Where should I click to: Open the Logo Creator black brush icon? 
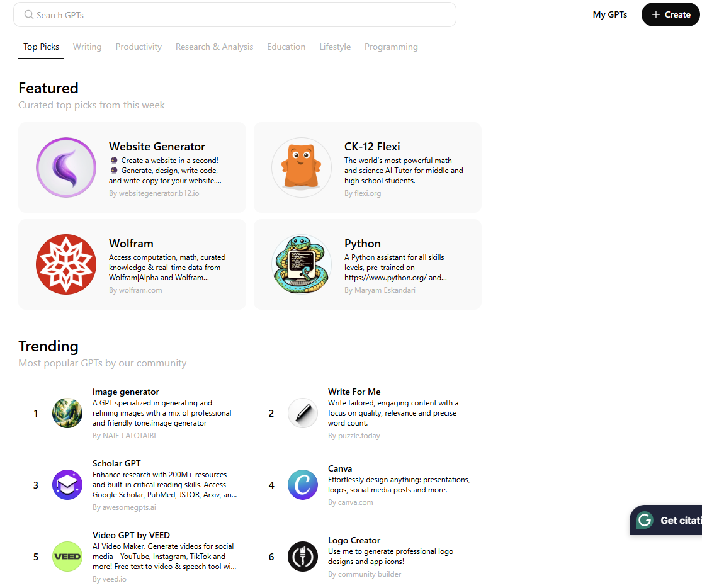[x=303, y=556]
